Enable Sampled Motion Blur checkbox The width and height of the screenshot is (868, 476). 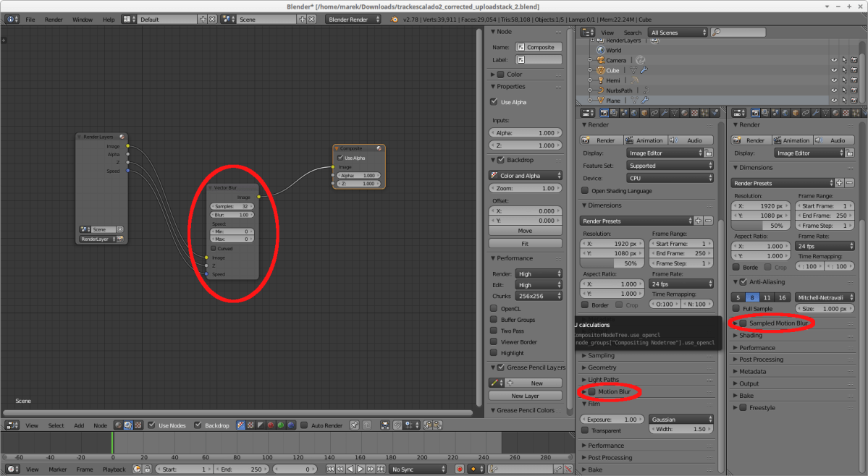[743, 323]
